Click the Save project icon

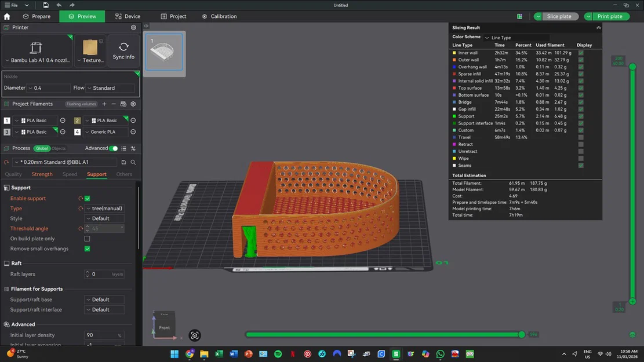46,5
